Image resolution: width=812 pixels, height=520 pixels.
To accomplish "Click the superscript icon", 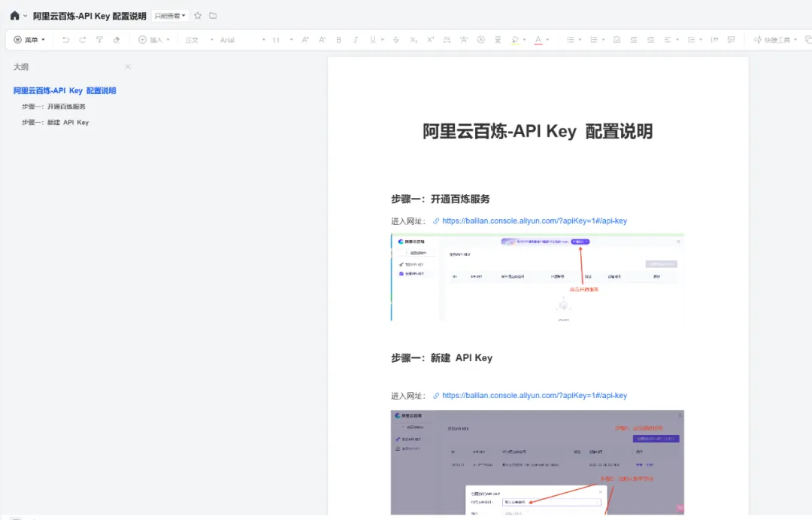I will tap(430, 39).
